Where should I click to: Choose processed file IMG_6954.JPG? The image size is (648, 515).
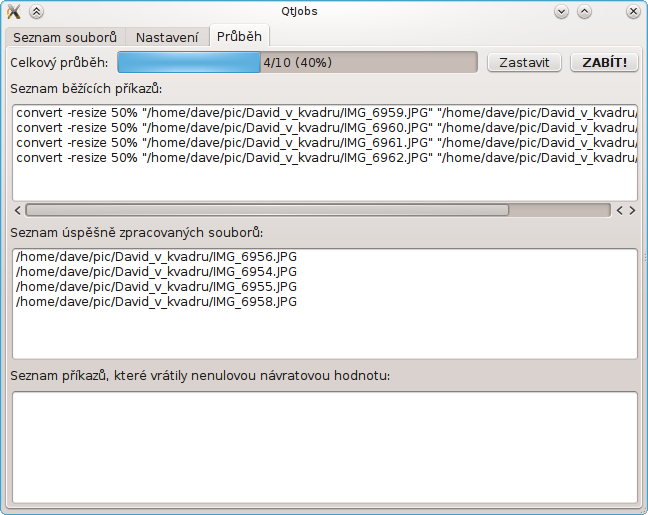(x=157, y=272)
